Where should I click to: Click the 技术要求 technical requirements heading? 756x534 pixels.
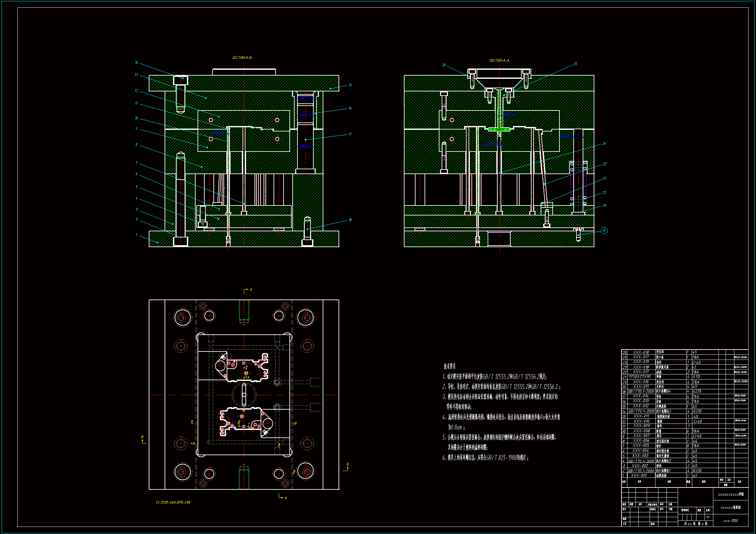point(449,366)
